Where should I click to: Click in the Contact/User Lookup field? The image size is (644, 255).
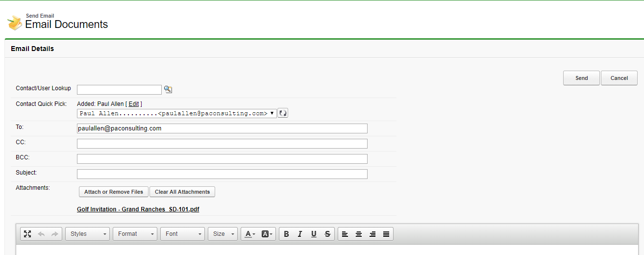click(x=119, y=89)
